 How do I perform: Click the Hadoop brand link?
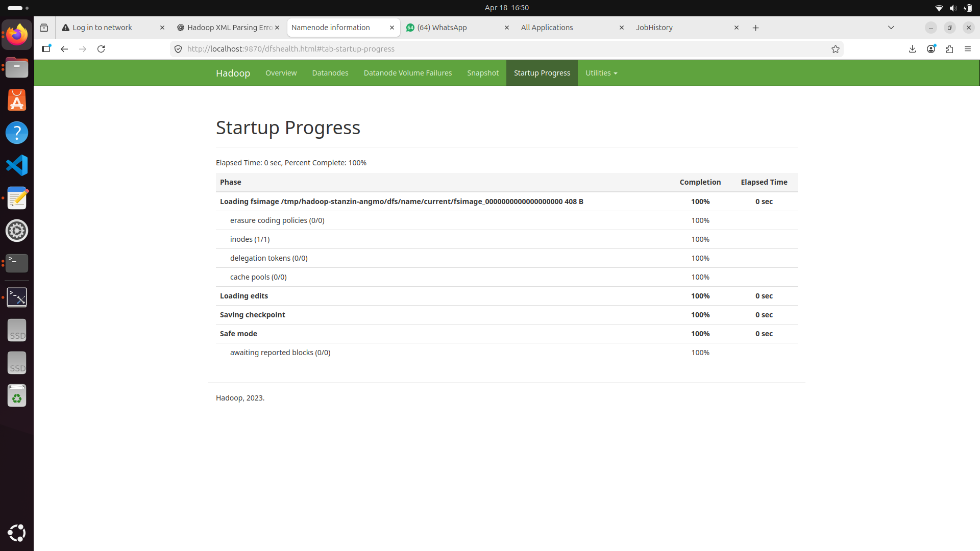coord(233,73)
